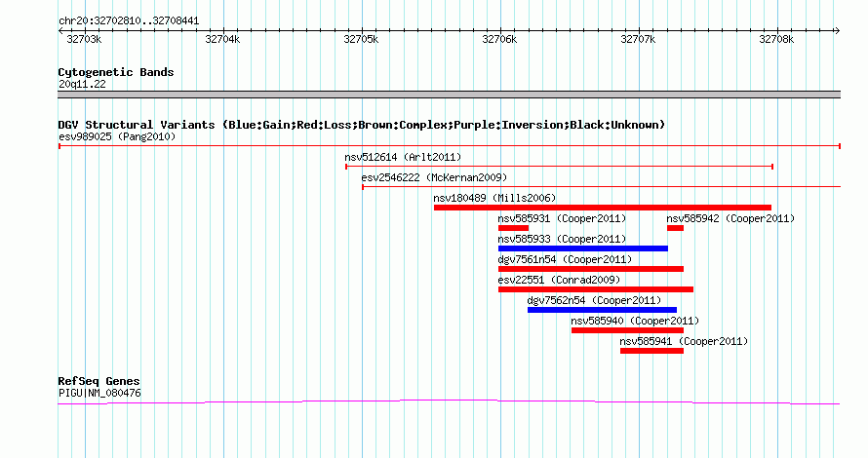868x458 pixels.
Task: Select the red bar of nsv585941
Action: (651, 351)
